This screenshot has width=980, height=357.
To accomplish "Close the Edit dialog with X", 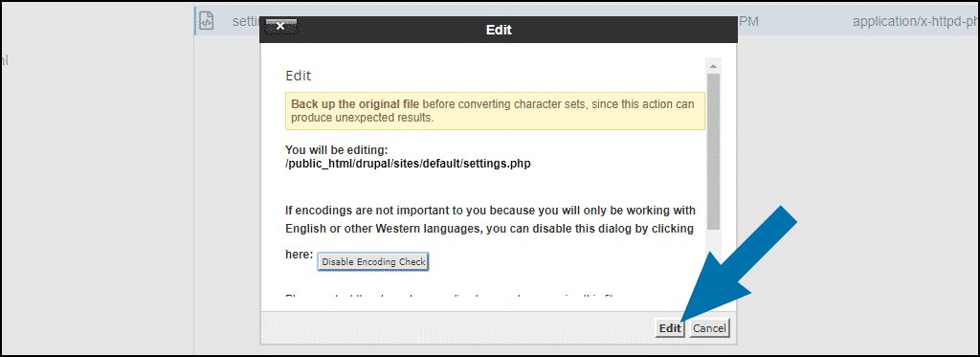I will 280,26.
